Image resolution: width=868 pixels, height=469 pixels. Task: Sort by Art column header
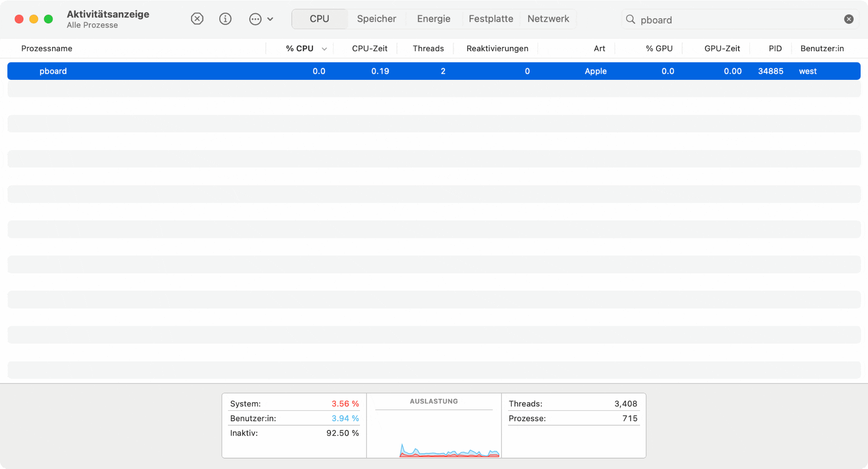pos(599,48)
